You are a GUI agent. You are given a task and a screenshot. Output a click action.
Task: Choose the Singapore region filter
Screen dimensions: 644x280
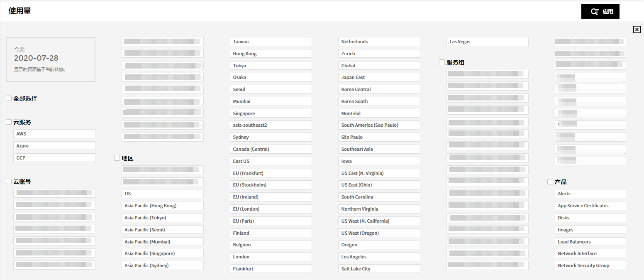(x=271, y=113)
